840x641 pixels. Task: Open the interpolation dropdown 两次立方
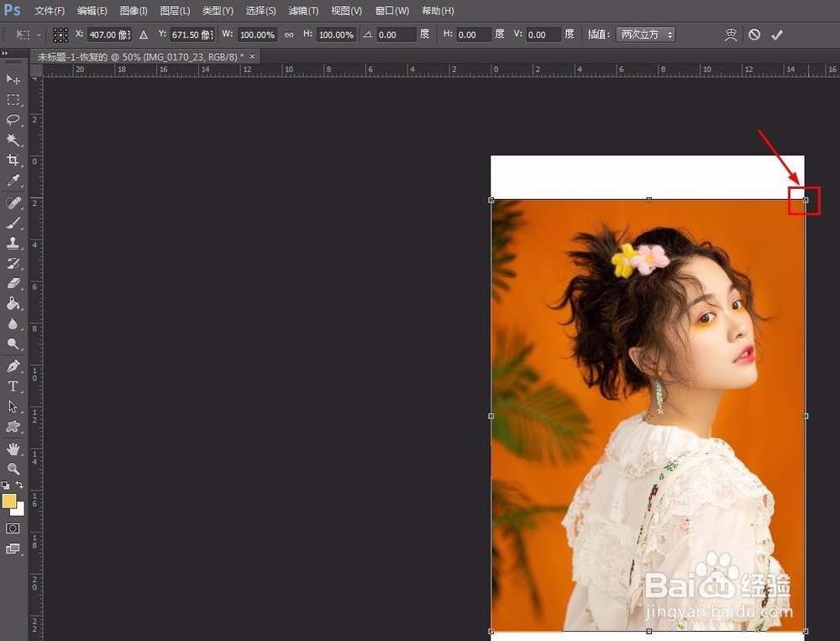645,34
